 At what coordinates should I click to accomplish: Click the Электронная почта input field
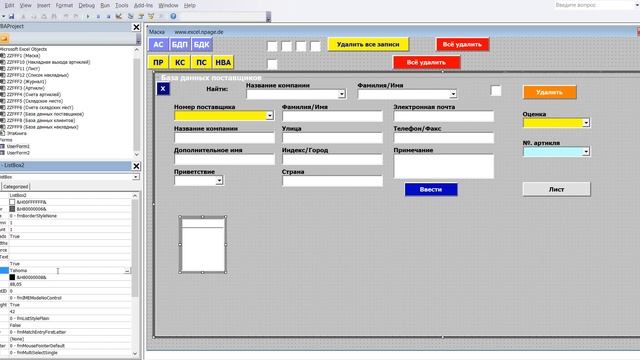(444, 116)
